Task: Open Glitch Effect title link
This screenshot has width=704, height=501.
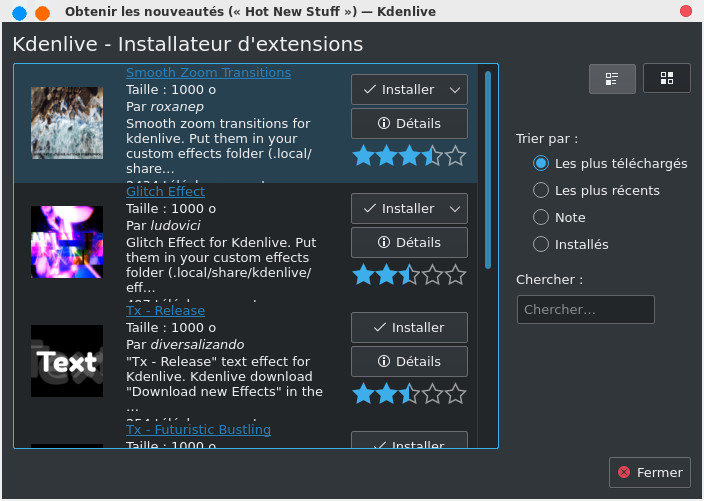Action: [x=165, y=191]
